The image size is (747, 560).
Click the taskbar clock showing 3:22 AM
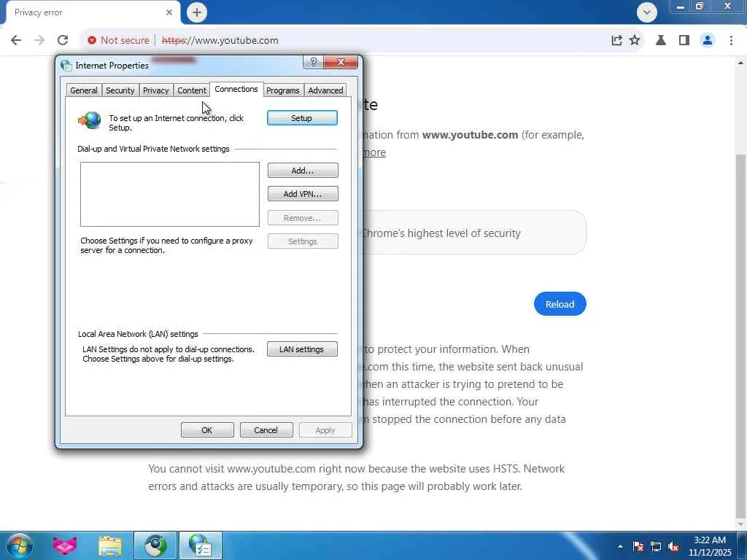click(x=709, y=546)
